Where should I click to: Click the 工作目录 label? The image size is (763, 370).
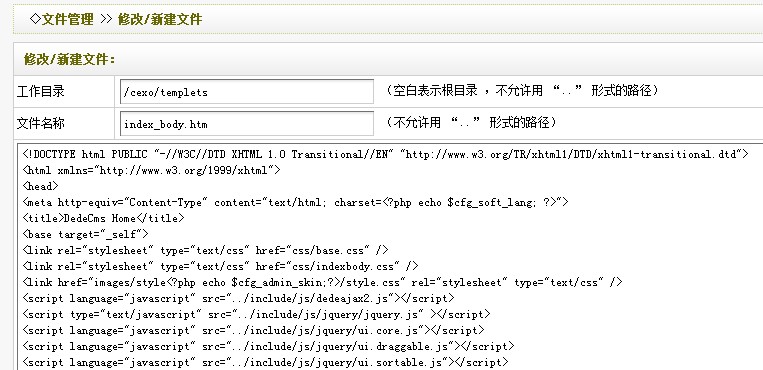click(40, 92)
